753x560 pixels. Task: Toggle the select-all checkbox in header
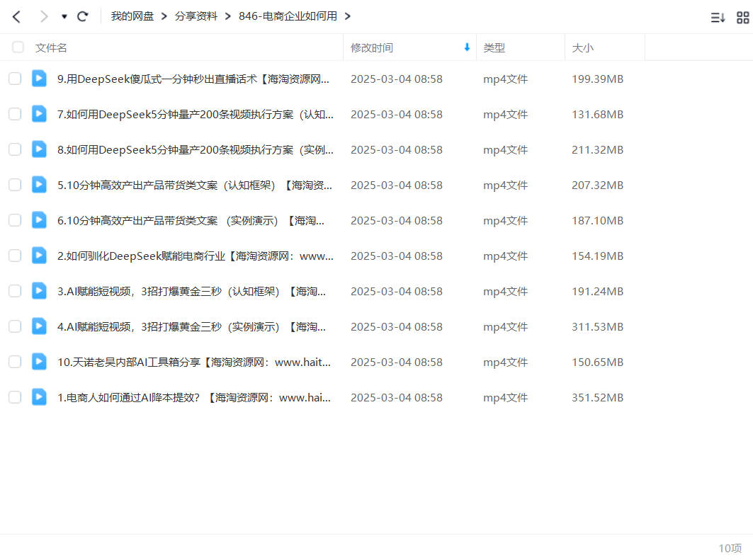18,47
